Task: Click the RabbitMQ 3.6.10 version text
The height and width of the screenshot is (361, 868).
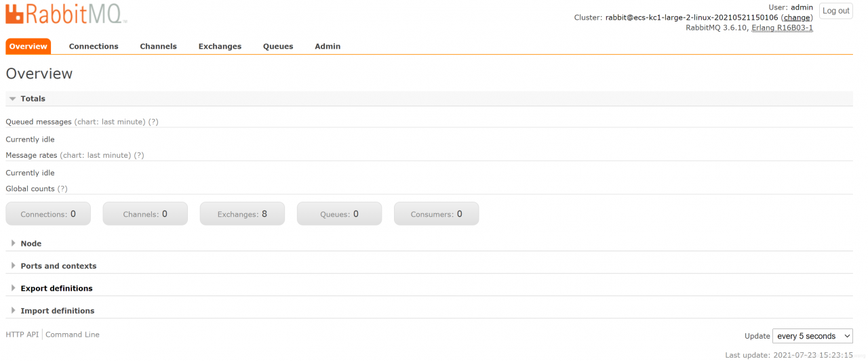Action: (717, 28)
